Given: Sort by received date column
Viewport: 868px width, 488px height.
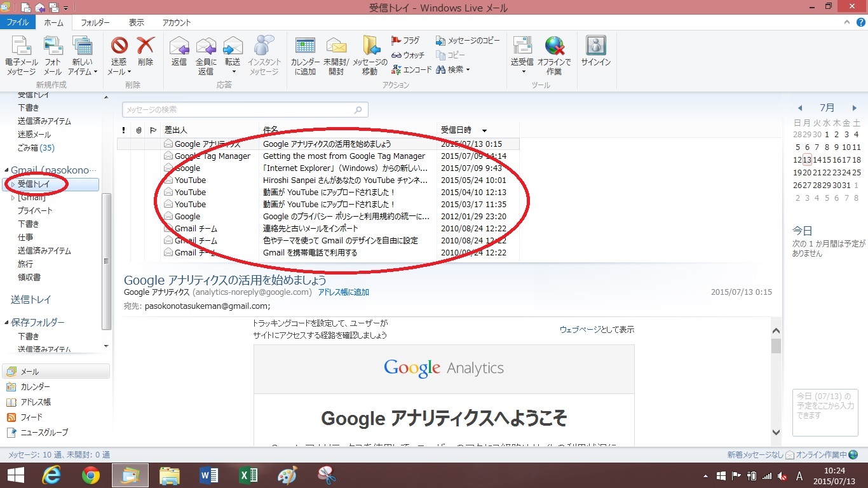Looking at the screenshot, I should (x=478, y=130).
